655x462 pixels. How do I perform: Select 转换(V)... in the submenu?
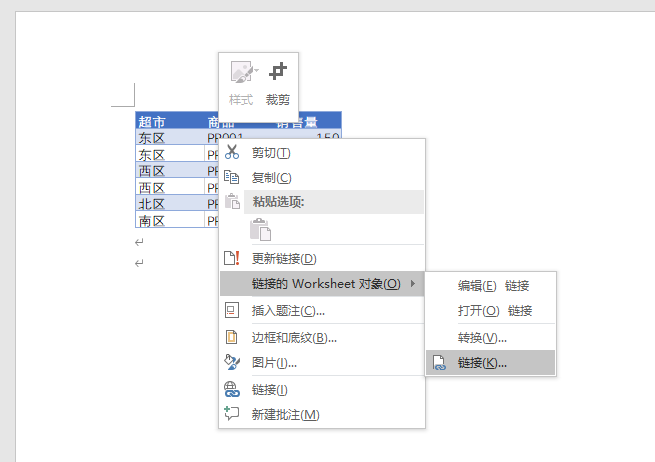482,337
